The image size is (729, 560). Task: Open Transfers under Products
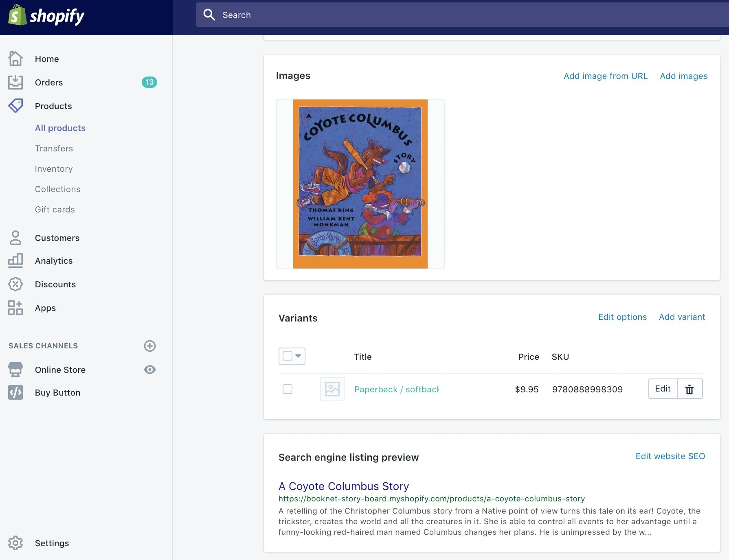click(x=54, y=149)
